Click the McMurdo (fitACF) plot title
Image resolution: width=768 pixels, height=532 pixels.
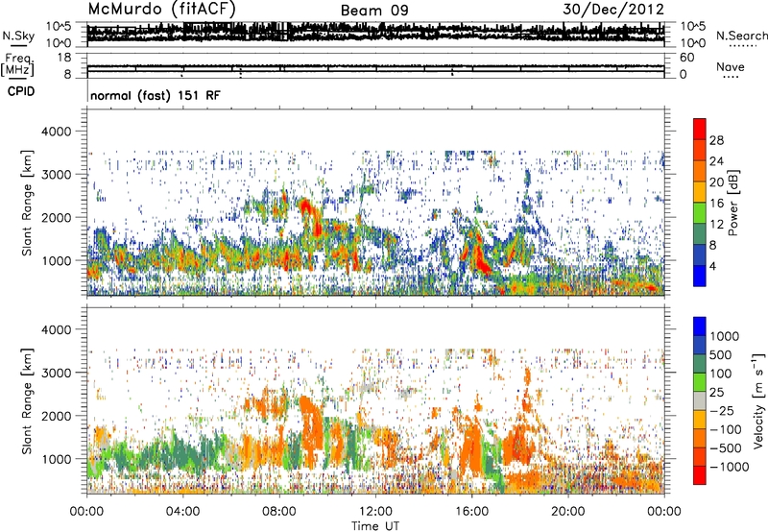pos(161,9)
